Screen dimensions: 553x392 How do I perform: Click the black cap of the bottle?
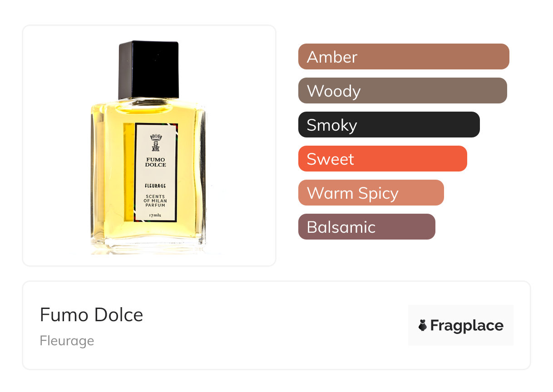click(148, 70)
